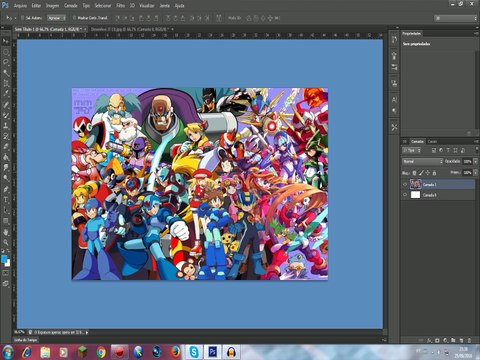Toggle lock all padlock icon

(434, 173)
